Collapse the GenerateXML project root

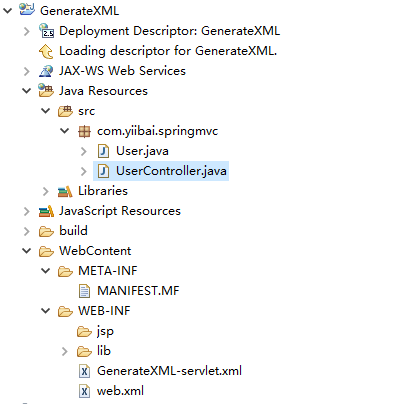[7, 11]
